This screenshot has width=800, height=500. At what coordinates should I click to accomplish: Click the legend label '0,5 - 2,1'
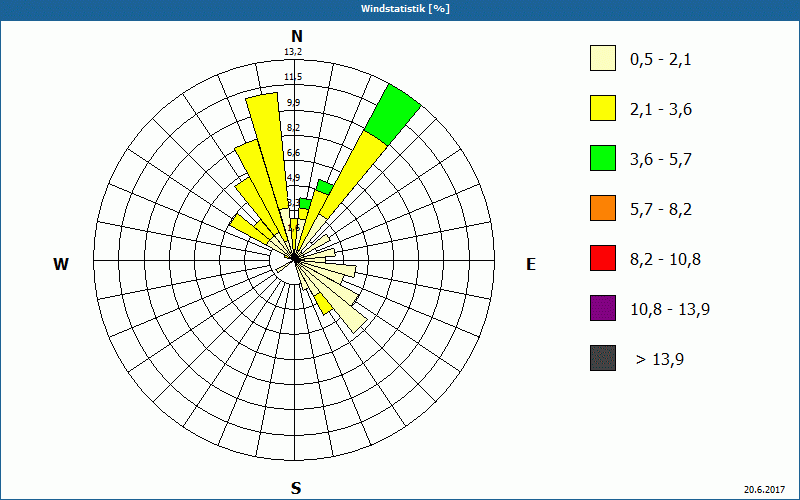point(661,60)
